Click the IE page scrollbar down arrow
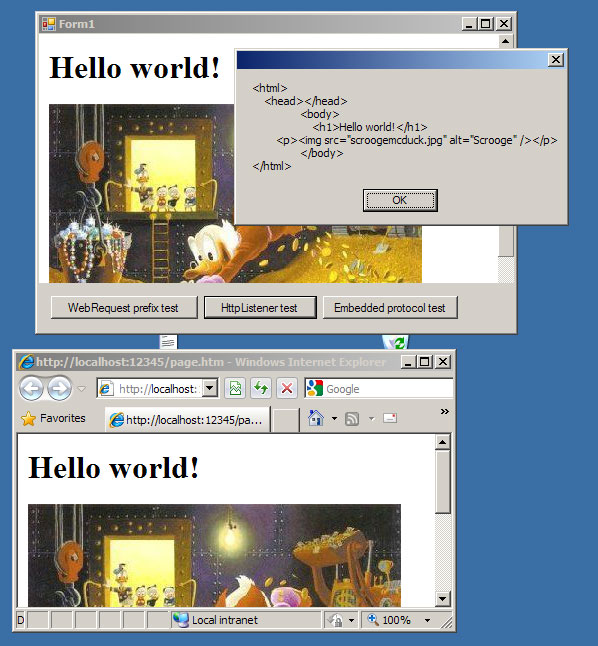Screen dimensions: 598x646 [x=442, y=598]
